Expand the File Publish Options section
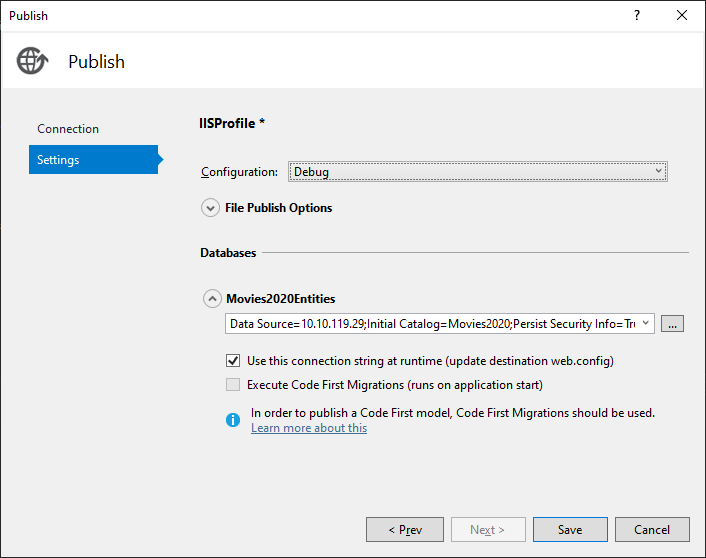The width and height of the screenshot is (706, 558). [210, 208]
